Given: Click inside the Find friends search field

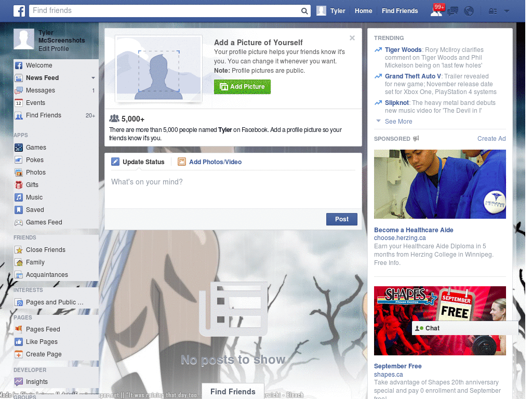Looking at the screenshot, I should [x=165, y=11].
